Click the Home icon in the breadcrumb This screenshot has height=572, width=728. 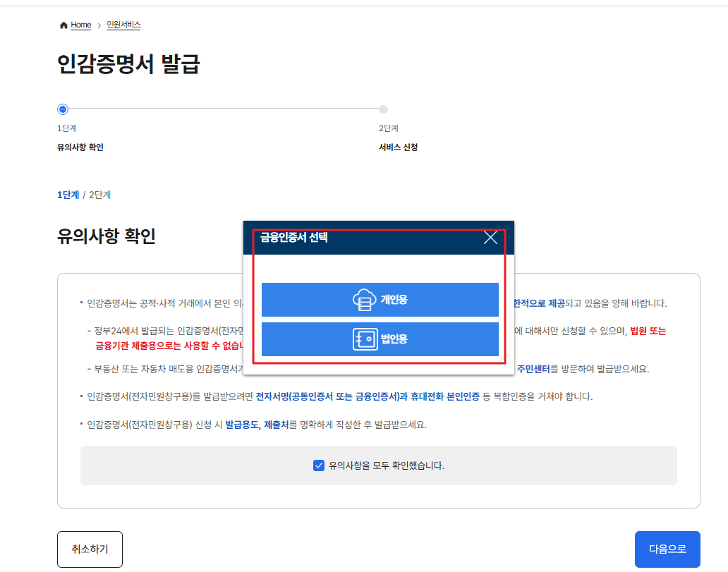[x=63, y=25]
